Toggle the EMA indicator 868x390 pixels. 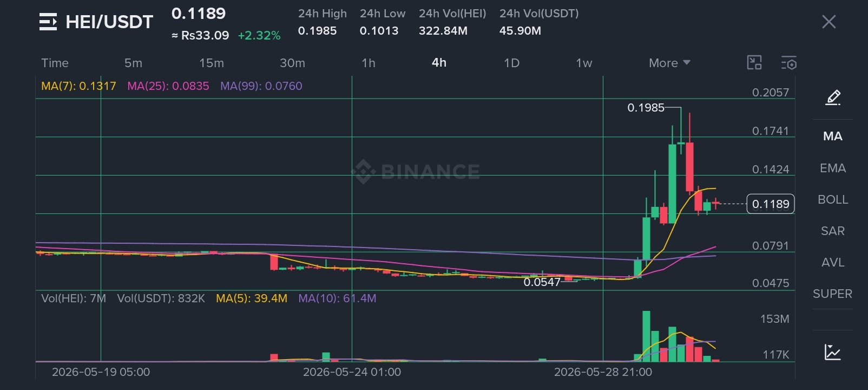(833, 168)
